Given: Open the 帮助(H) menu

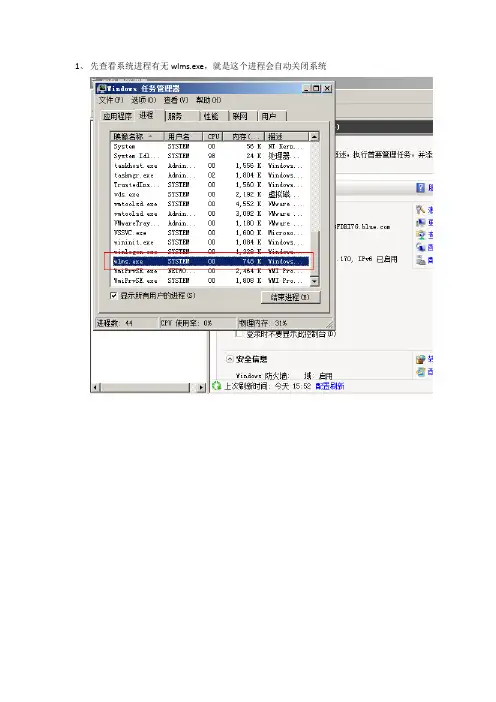Looking at the screenshot, I should [208, 100].
